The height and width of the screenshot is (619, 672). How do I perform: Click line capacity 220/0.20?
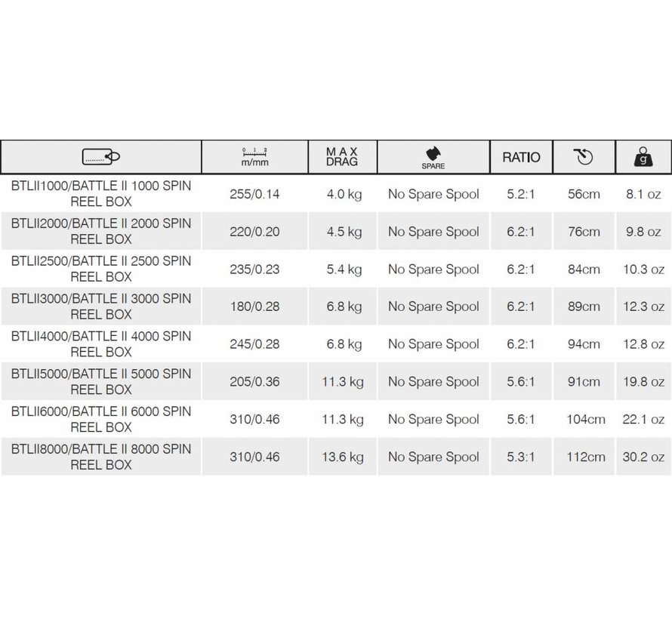coord(254,232)
